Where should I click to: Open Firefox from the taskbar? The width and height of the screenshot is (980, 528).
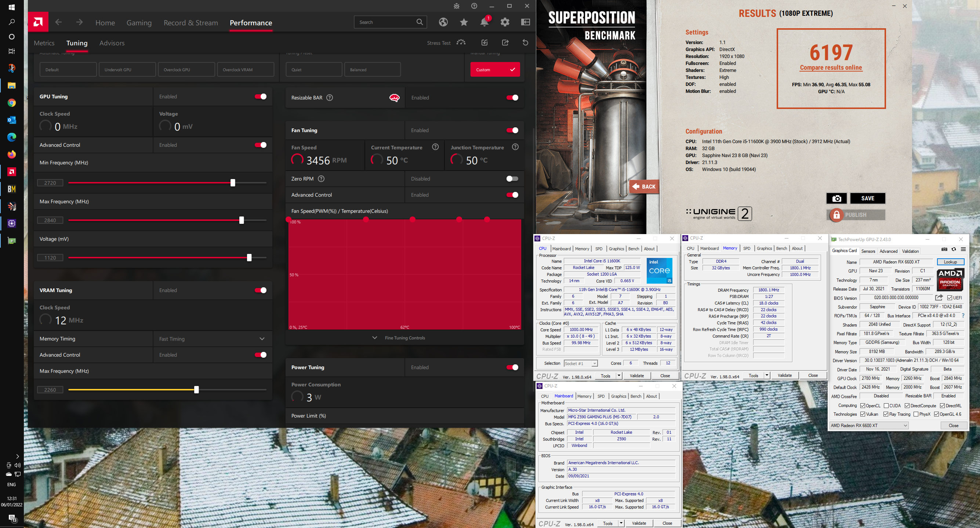tap(11, 154)
